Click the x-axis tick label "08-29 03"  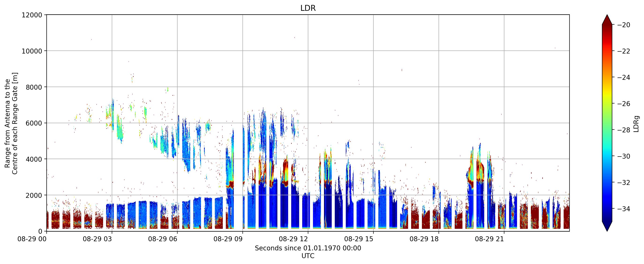(x=97, y=239)
